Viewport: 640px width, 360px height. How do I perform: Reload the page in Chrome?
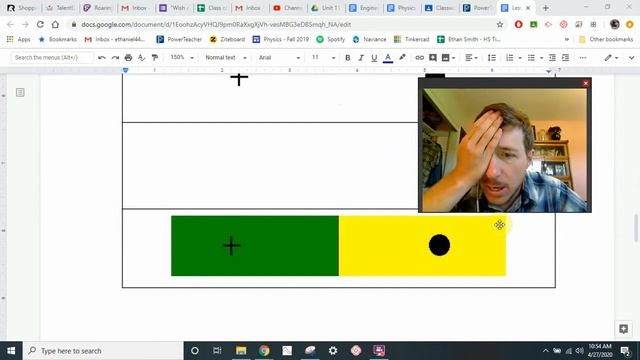pyautogui.click(x=40, y=24)
